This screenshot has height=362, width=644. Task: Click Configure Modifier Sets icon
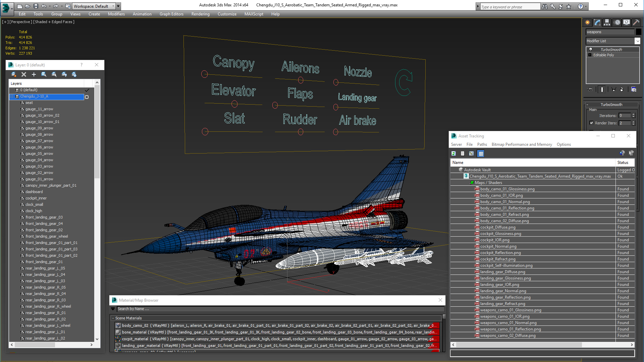point(634,89)
